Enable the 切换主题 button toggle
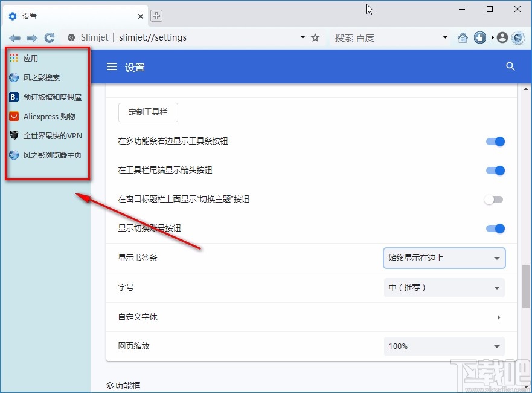The width and height of the screenshot is (532, 393). coord(493,199)
